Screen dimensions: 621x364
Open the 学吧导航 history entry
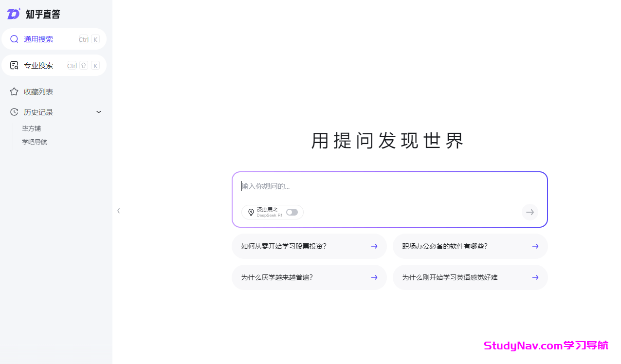pos(34,142)
